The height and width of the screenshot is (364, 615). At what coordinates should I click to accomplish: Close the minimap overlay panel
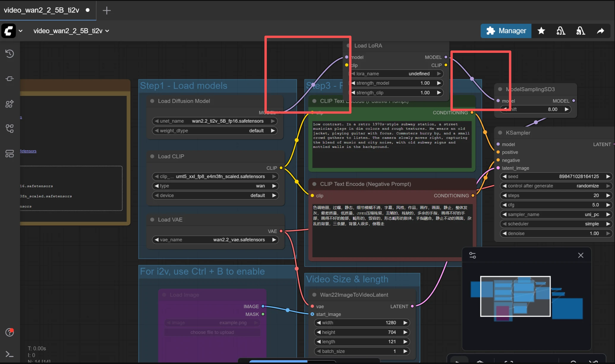[x=581, y=255]
